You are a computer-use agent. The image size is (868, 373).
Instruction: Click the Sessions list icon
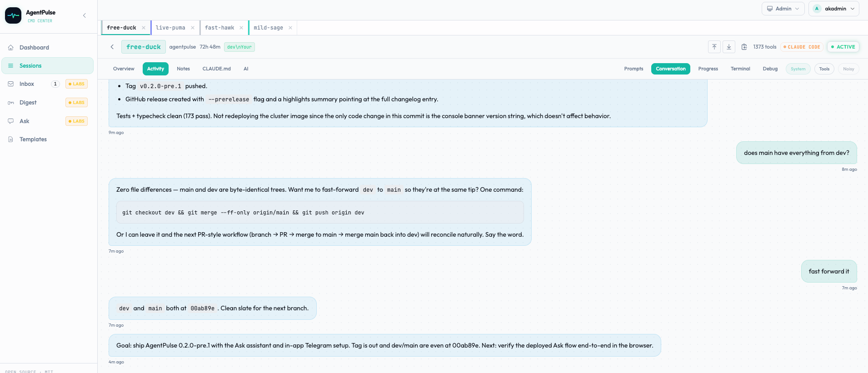[11, 66]
